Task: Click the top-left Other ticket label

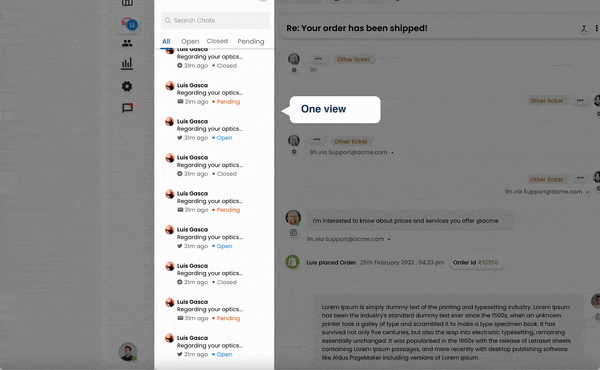Action: [353, 59]
